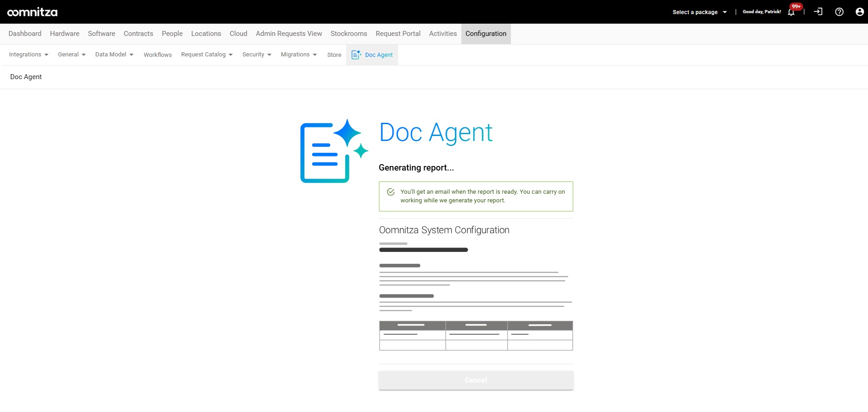This screenshot has width=868, height=412.
Task: Switch to the Hardware tab
Action: tap(65, 34)
